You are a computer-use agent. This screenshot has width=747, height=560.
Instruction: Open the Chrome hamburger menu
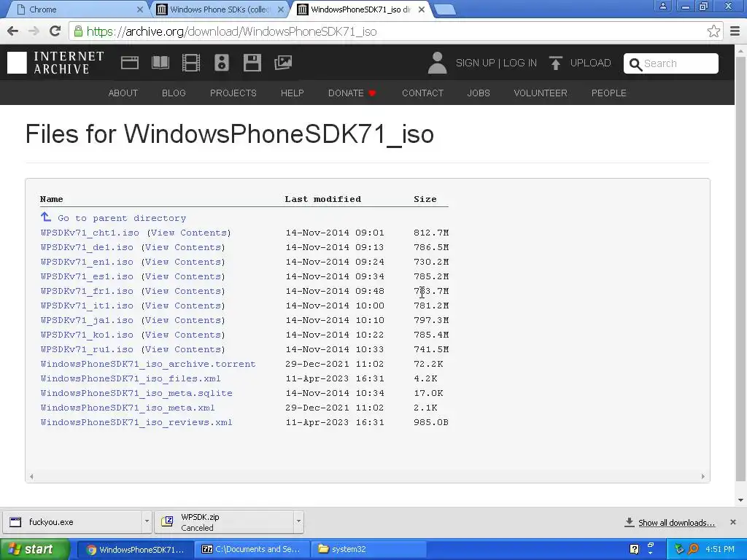tap(735, 31)
